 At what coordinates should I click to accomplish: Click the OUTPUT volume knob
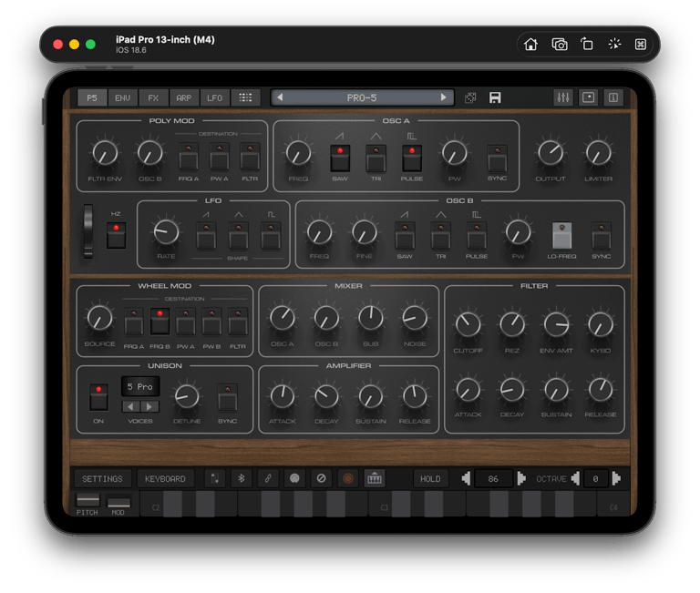pos(551,153)
